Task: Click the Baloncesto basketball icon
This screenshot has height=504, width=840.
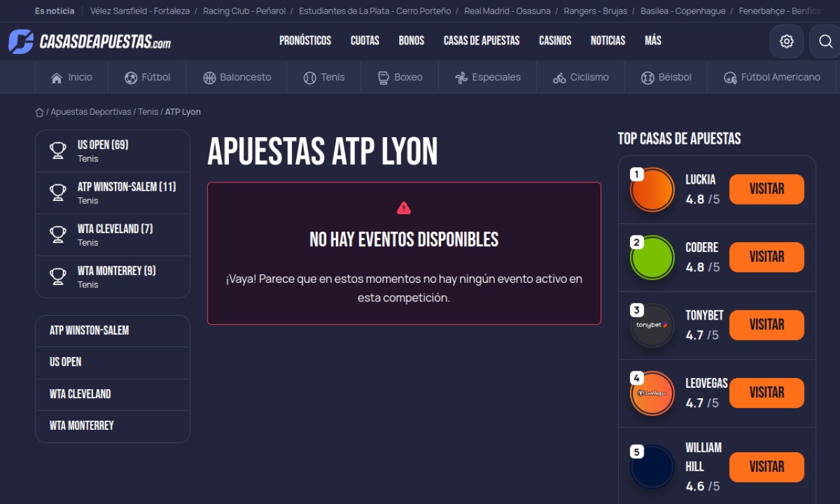Action: 209,77
